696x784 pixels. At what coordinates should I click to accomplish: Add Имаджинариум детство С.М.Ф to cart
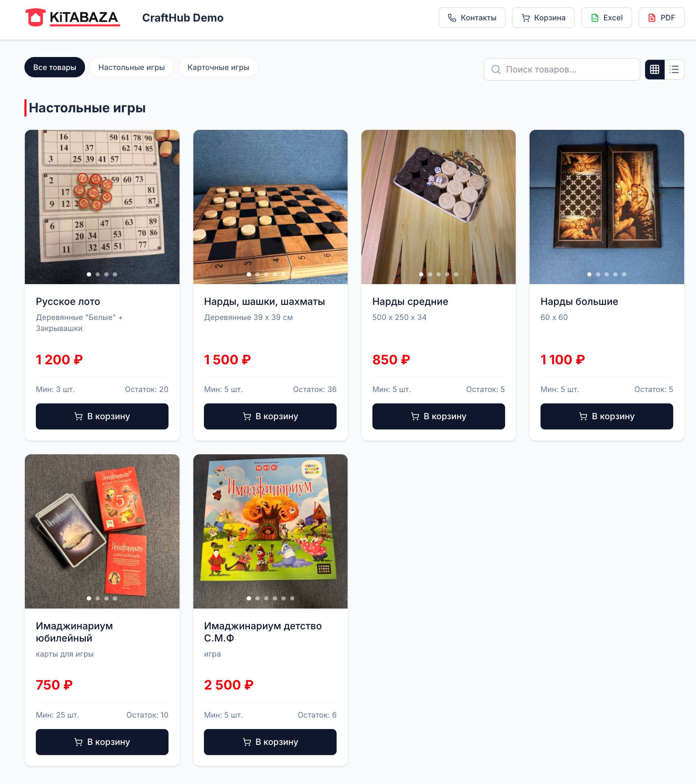point(270,742)
